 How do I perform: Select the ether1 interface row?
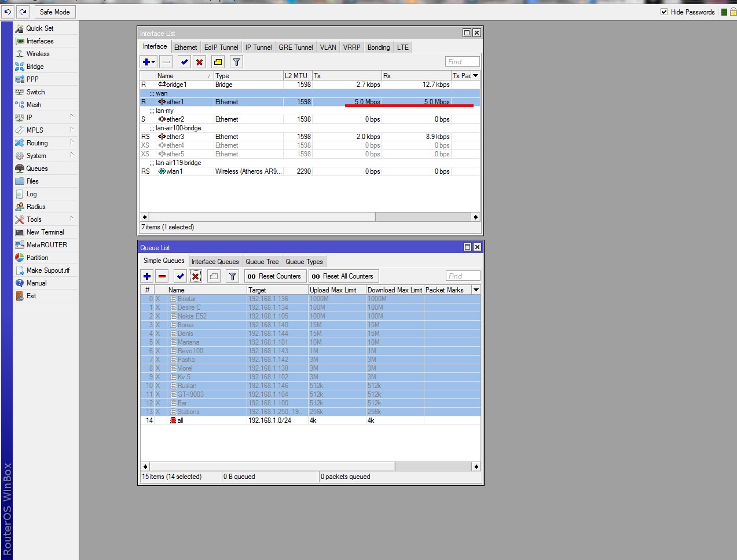click(x=310, y=102)
